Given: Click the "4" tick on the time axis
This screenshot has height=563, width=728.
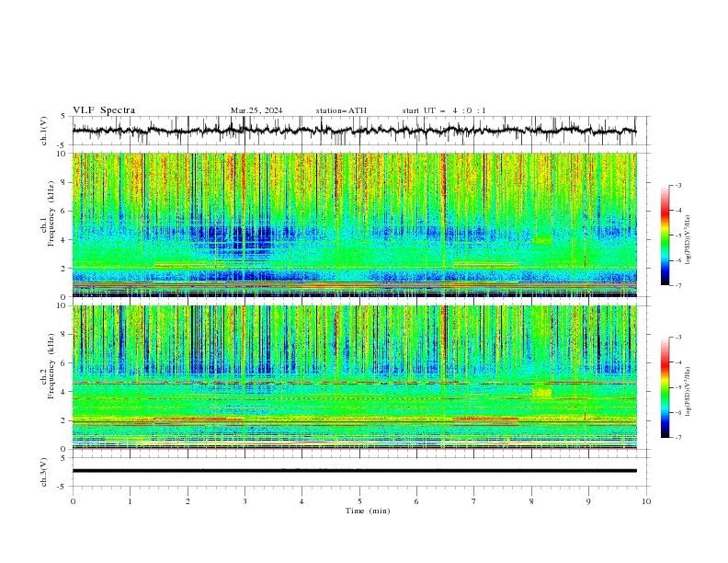Looking at the screenshot, I should pyautogui.click(x=301, y=501).
